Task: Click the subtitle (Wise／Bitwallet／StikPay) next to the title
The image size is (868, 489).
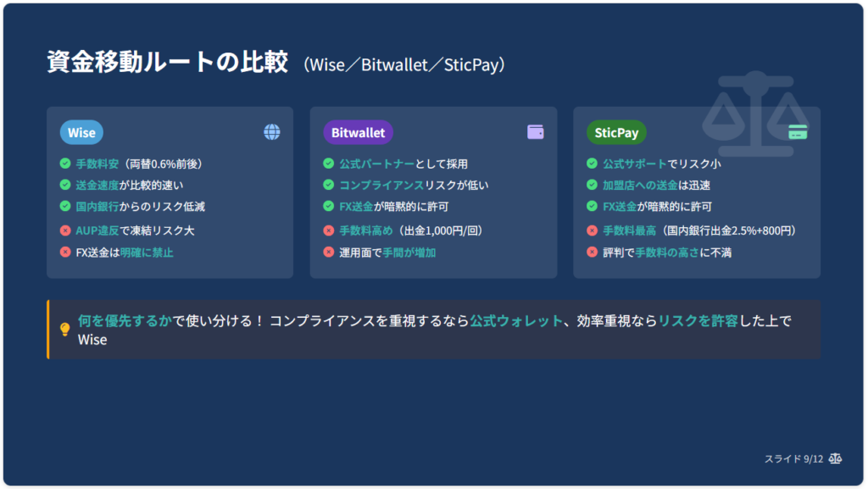Action: pyautogui.click(x=404, y=64)
